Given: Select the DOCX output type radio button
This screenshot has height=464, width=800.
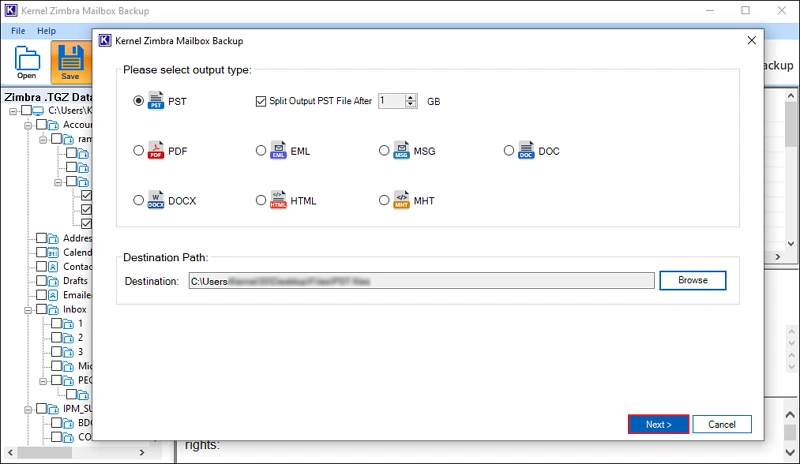Looking at the screenshot, I should [x=138, y=200].
